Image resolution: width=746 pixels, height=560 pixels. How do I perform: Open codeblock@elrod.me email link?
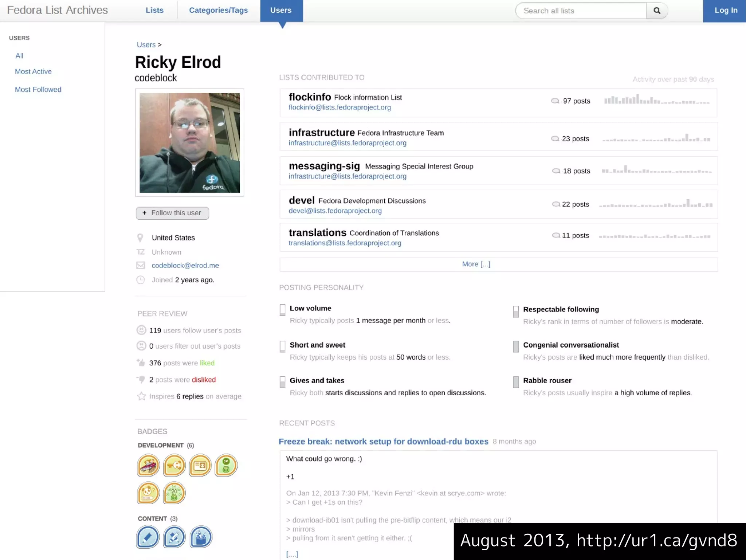(x=185, y=265)
